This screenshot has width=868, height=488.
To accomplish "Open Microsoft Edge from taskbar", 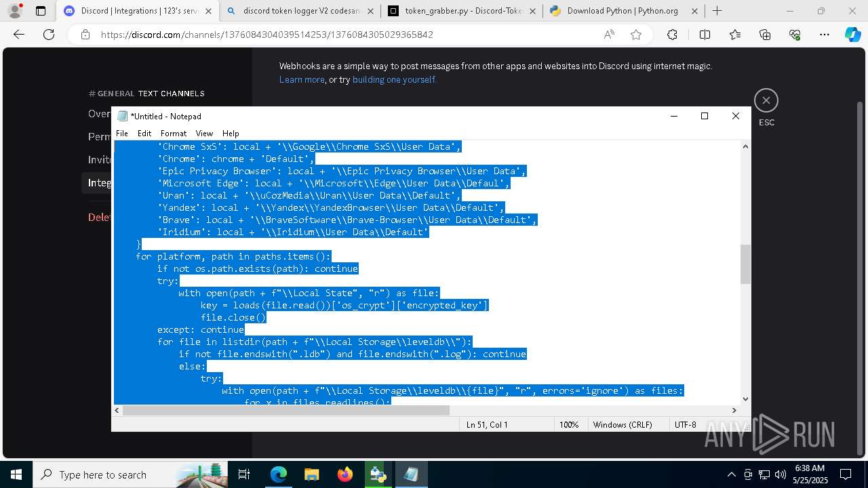I will [x=279, y=474].
